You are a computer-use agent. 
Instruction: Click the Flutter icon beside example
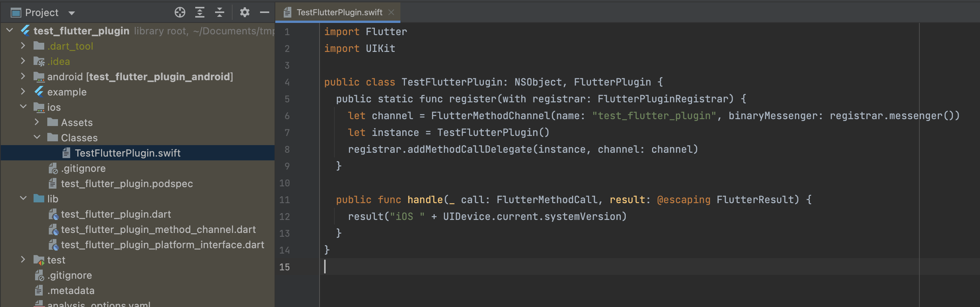coord(39,92)
